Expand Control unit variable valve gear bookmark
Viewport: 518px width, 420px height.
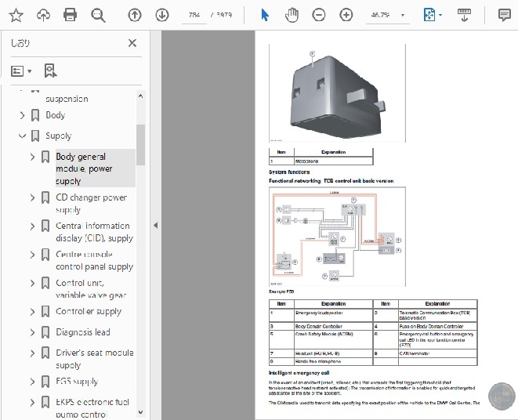click(x=32, y=283)
